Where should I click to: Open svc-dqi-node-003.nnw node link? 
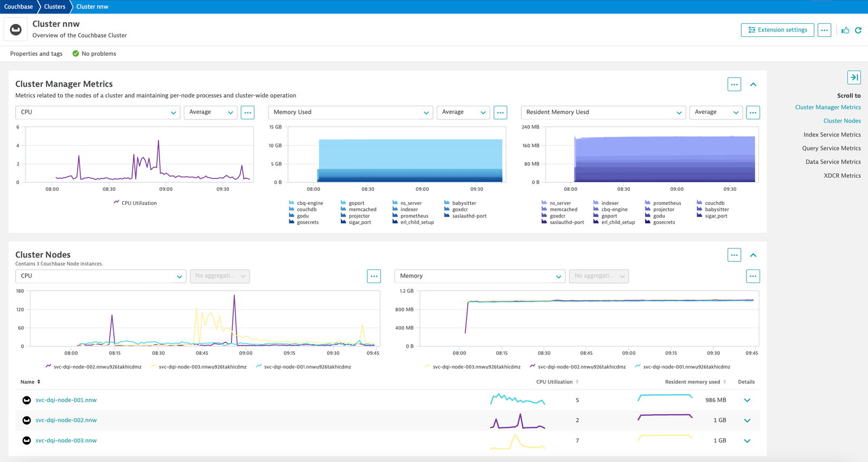66,440
